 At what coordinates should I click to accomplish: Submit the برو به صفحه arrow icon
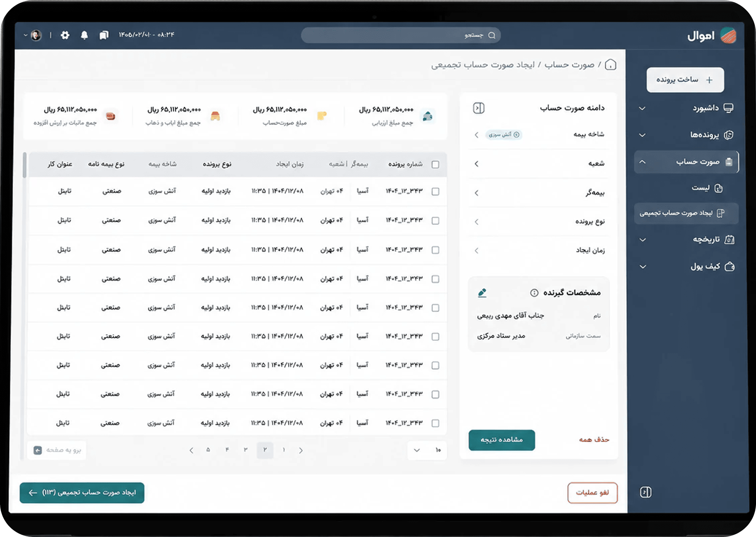(38, 450)
